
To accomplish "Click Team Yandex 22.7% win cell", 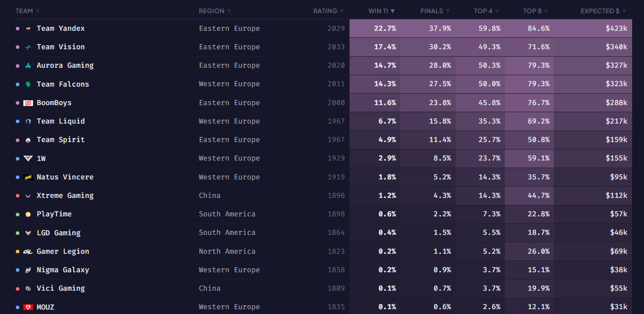I will click(x=375, y=29).
